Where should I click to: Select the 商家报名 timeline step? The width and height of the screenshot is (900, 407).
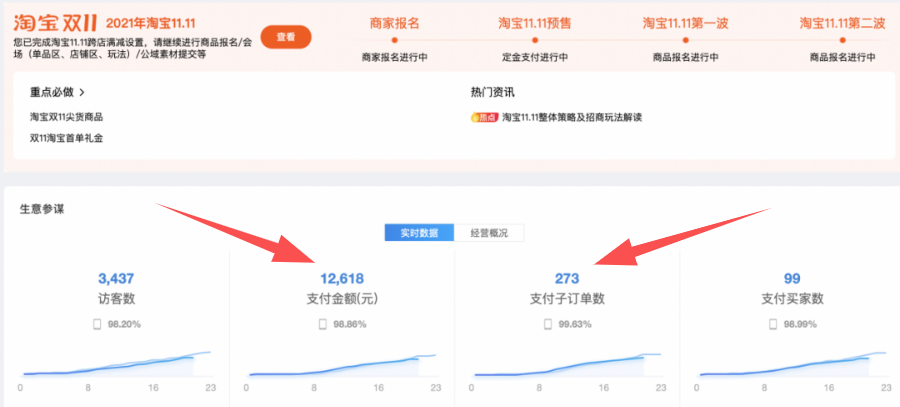394,24
